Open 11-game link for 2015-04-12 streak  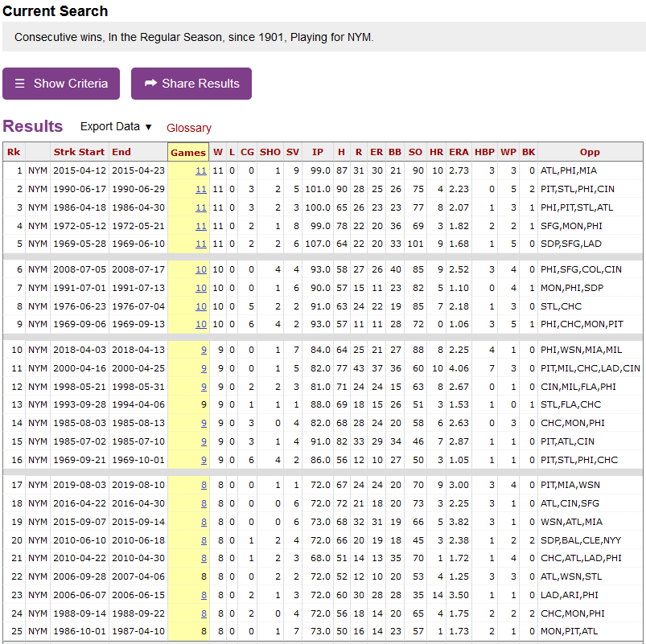pyautogui.click(x=200, y=170)
